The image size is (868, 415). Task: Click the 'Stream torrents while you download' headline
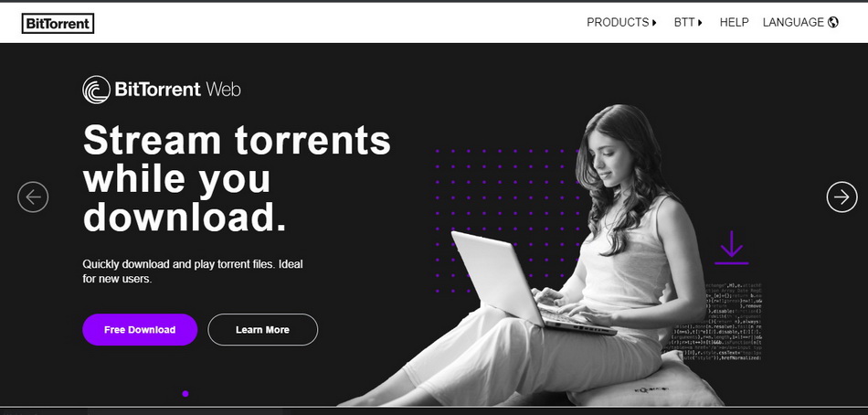[237, 178]
